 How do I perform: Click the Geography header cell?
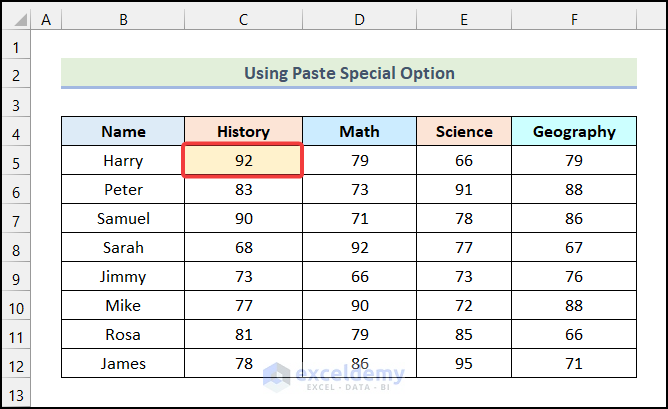[x=574, y=131]
